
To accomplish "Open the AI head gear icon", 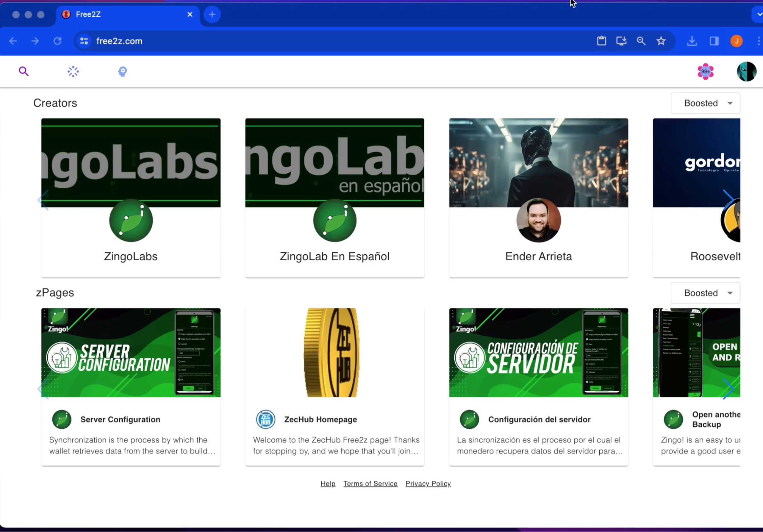I will [123, 71].
